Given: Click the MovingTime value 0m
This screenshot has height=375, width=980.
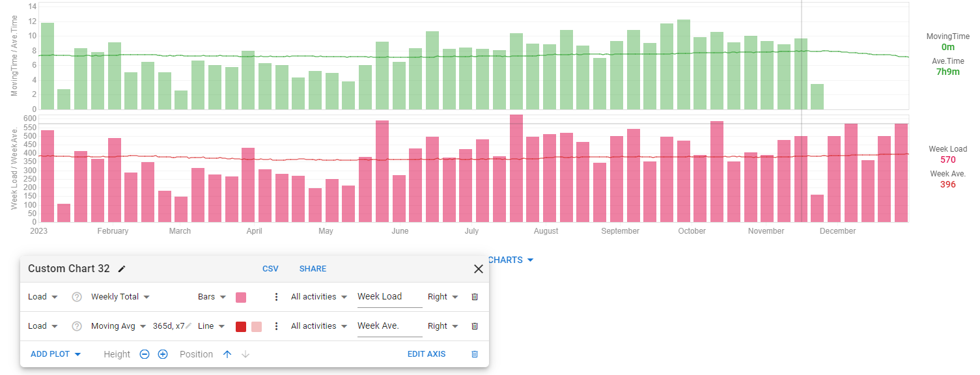Looking at the screenshot, I should [x=947, y=47].
